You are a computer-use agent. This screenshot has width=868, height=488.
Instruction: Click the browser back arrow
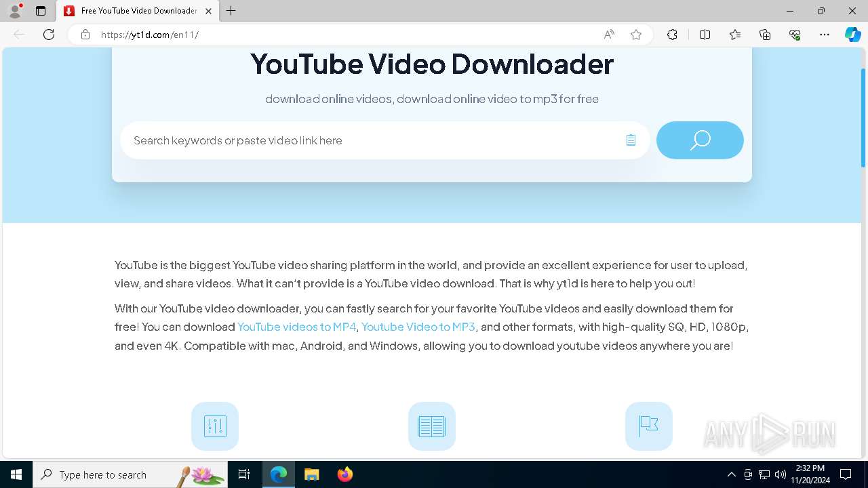[x=19, y=35]
